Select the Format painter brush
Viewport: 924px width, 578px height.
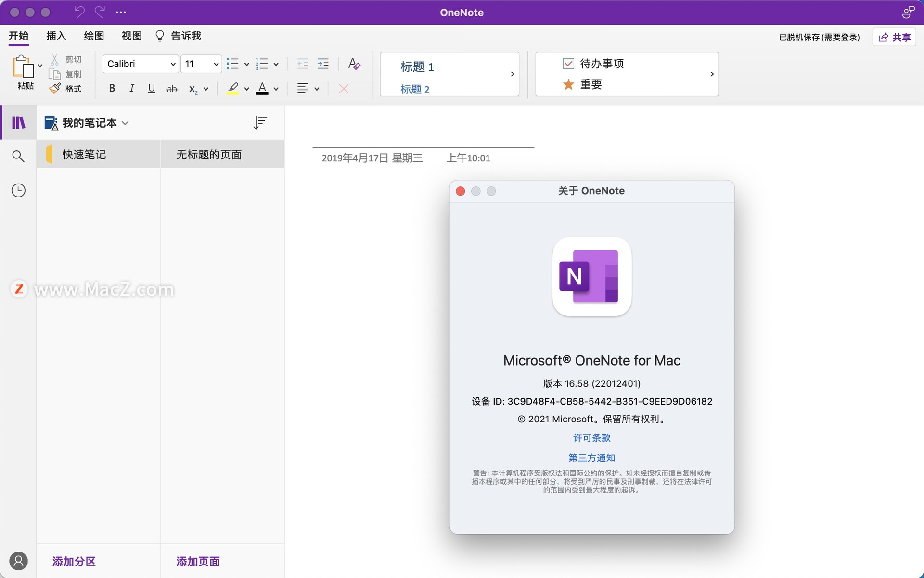(55, 88)
